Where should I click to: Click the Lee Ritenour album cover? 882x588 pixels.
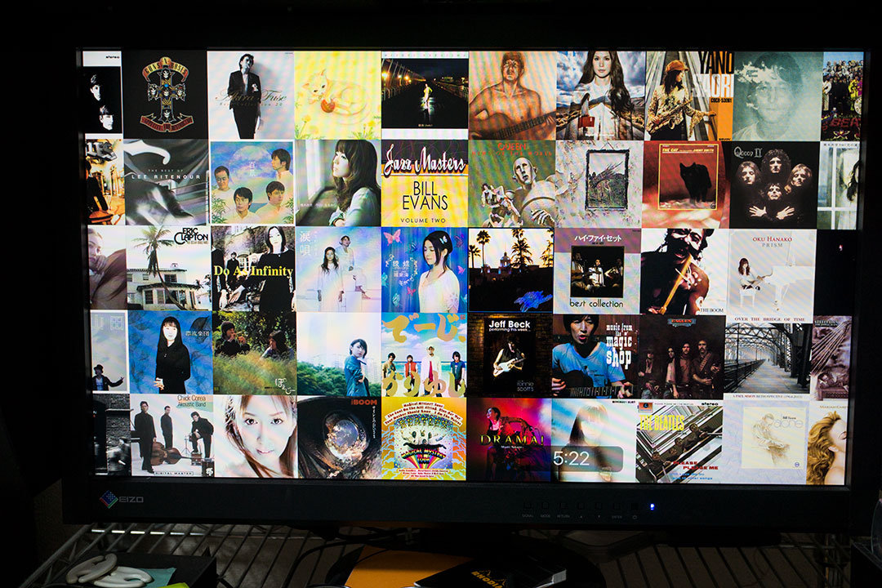pos(167,182)
